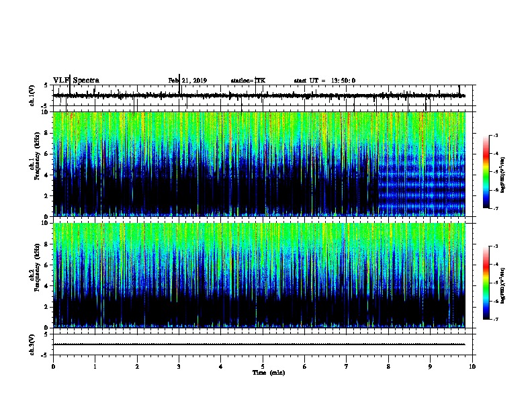Click the "9" minute tick label
The width and height of the screenshot is (532, 411).
click(430, 367)
